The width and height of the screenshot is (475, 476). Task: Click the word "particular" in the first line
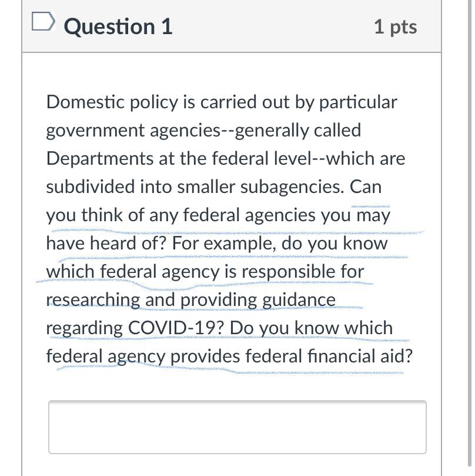tap(358, 102)
